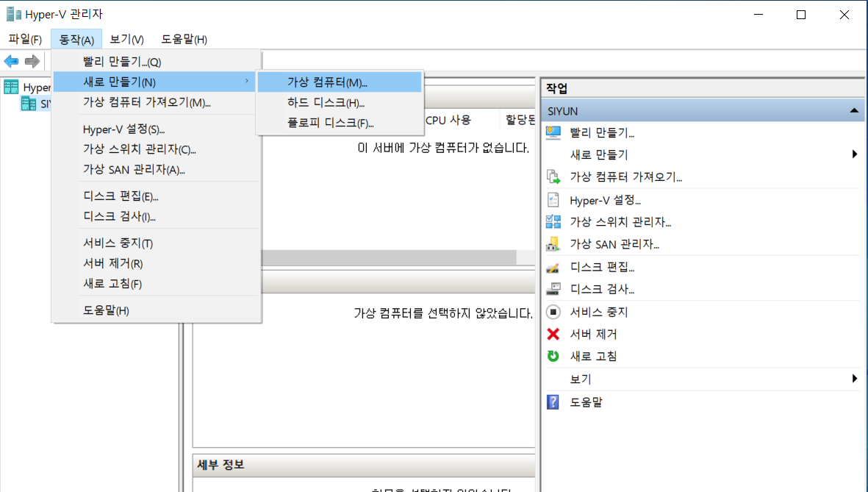Click 가상 컴퓨터 가져오기... in actions pane
Screen dimensions: 868x492
626,177
